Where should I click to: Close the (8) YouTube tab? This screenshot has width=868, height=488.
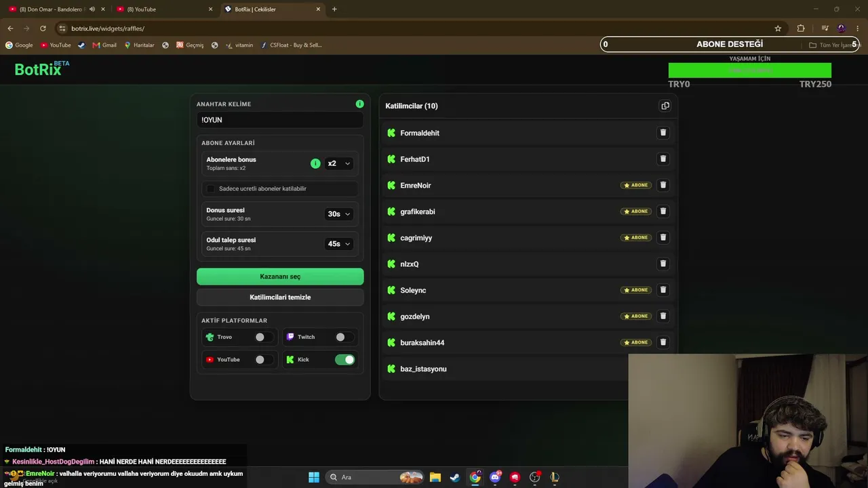tap(210, 9)
